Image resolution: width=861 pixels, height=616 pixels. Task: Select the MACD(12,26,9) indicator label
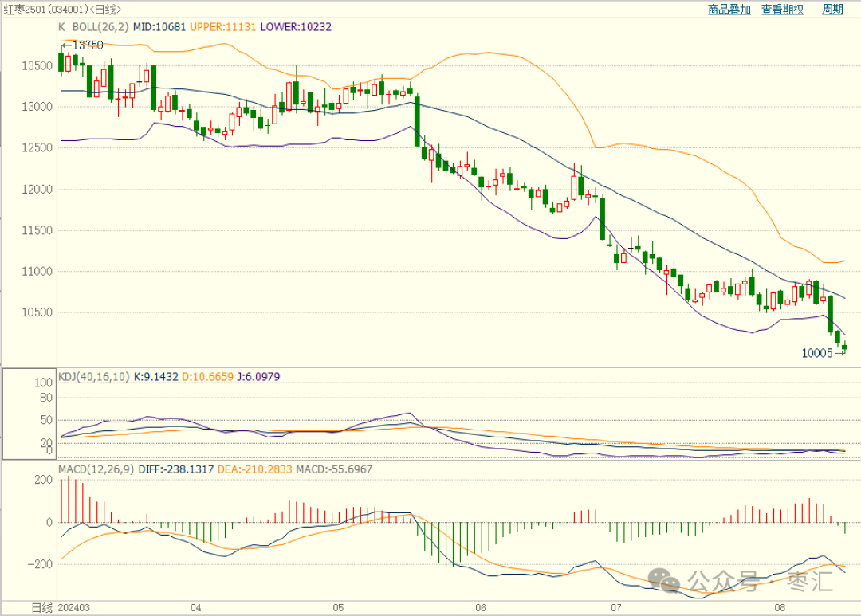[x=96, y=469]
